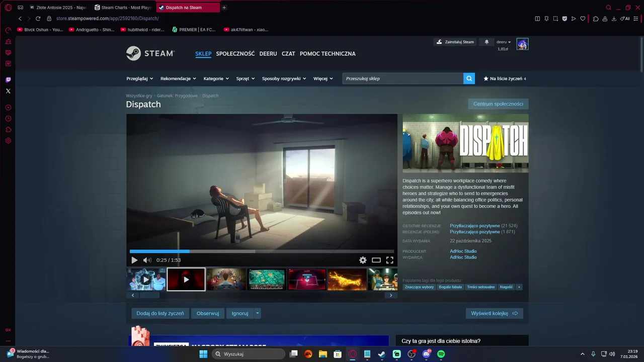Open Steam notifications bell
The width and height of the screenshot is (644, 362).
pos(487,42)
